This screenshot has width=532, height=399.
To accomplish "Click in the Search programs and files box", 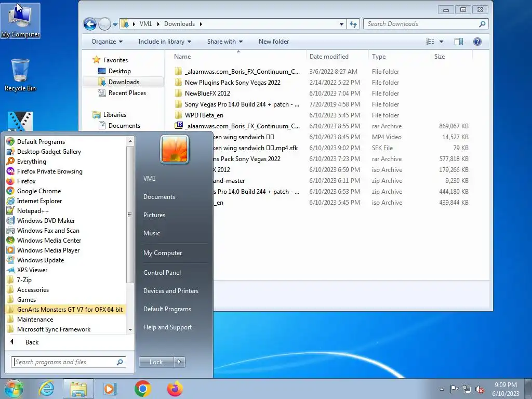I will pos(68,362).
